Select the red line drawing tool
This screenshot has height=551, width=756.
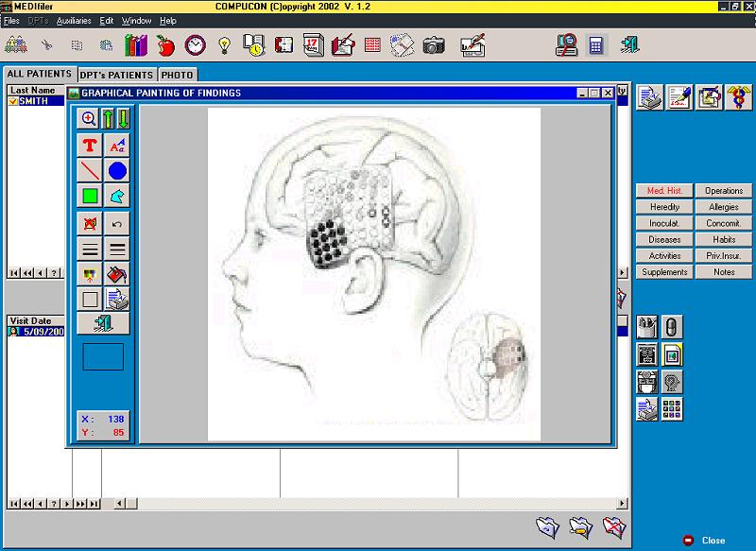point(90,171)
